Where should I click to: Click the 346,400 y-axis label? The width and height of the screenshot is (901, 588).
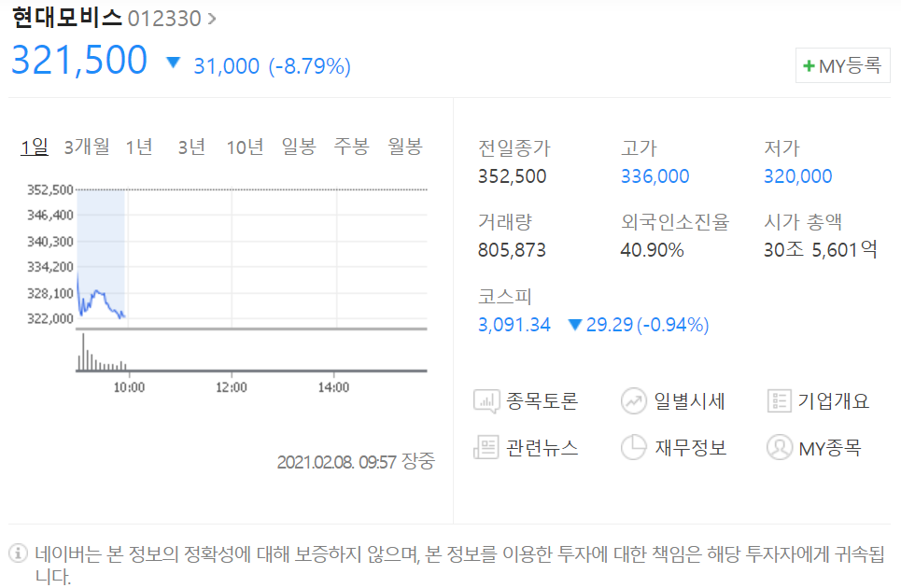(x=50, y=216)
